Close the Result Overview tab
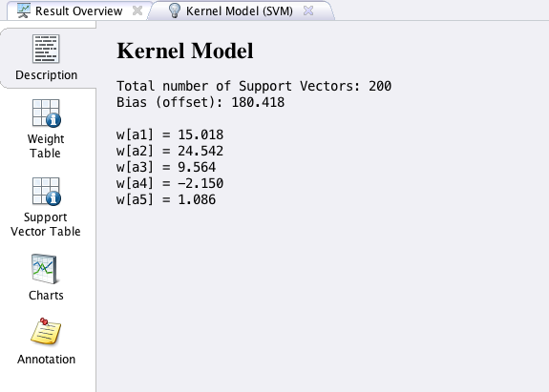The width and height of the screenshot is (549, 392). pos(137,10)
